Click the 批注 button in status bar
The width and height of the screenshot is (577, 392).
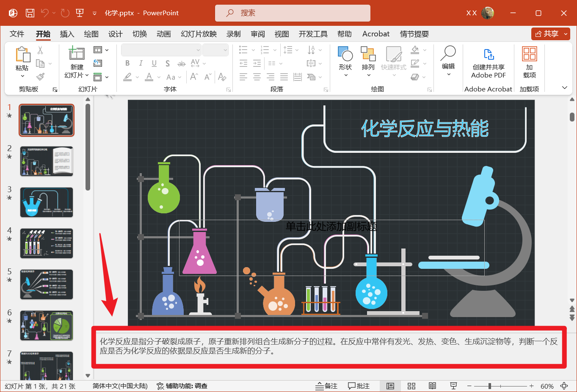tap(359, 386)
